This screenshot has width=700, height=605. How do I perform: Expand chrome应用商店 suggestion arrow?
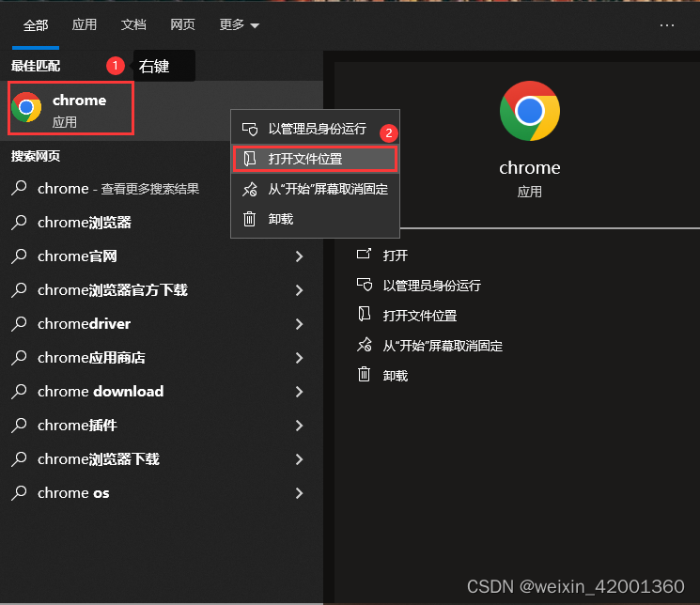[x=299, y=358]
